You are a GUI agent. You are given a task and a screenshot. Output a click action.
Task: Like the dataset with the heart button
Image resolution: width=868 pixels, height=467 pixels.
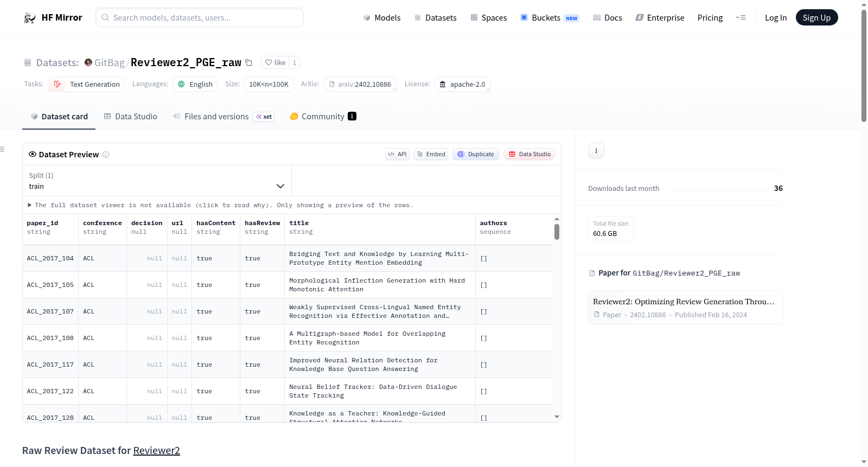click(x=275, y=62)
